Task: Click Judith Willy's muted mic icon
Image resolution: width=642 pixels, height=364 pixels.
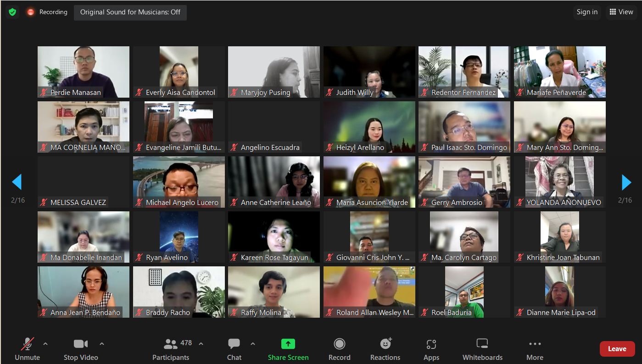Action: (x=329, y=92)
